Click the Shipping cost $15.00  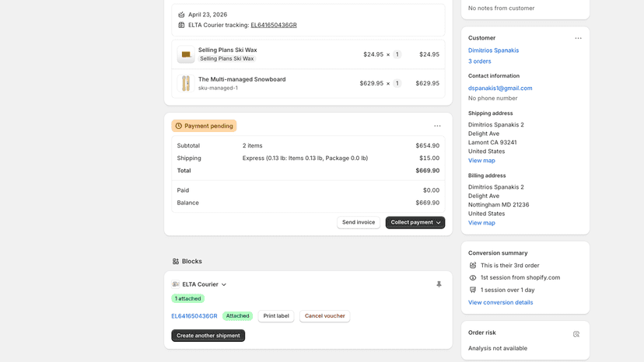[429, 158]
